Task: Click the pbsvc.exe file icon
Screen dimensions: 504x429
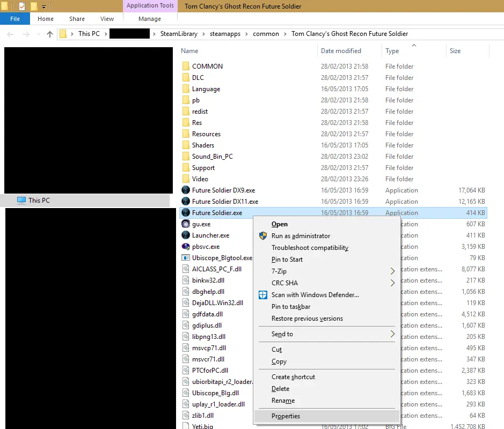Action: tap(186, 247)
